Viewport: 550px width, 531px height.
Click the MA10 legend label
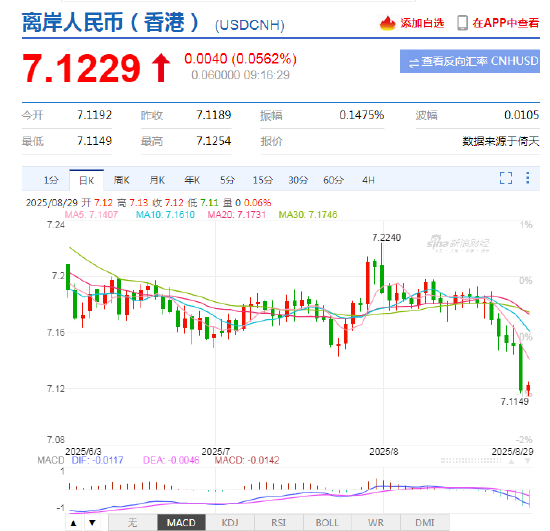[165, 215]
